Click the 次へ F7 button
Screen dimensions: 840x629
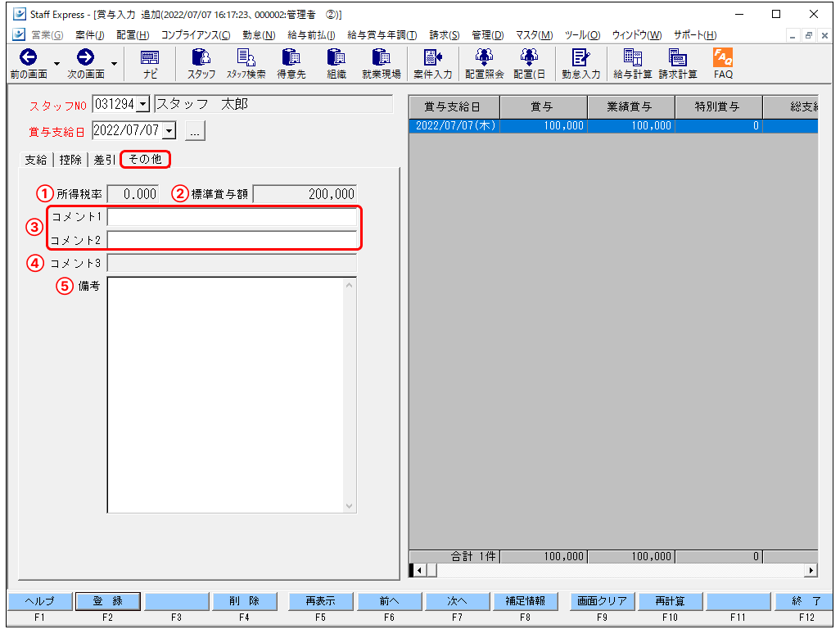point(457,601)
